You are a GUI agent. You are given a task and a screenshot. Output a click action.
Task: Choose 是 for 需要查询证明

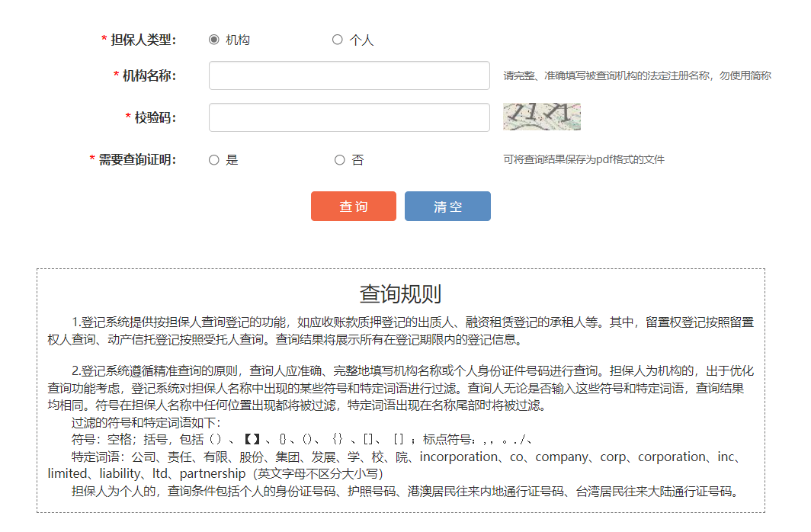(214, 159)
